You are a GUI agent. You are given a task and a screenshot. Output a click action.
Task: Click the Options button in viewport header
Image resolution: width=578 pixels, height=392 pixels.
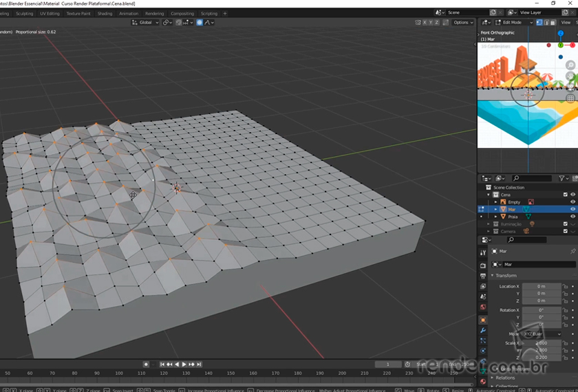[462, 22]
